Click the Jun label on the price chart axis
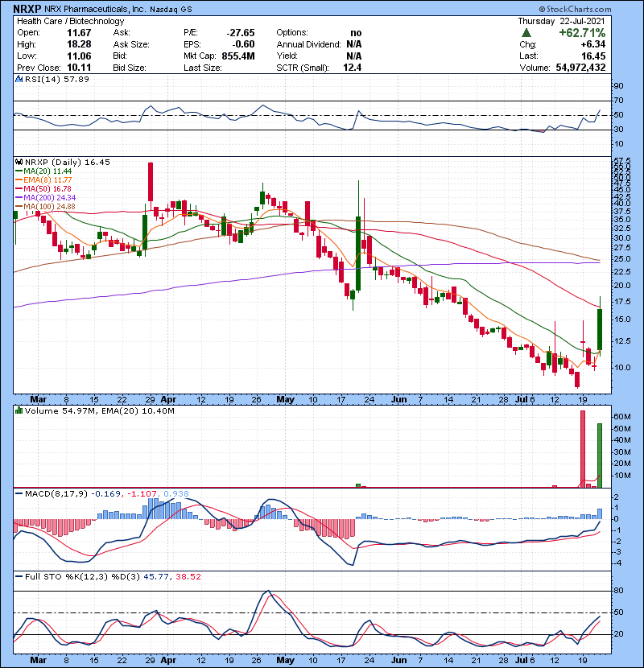 (x=399, y=400)
